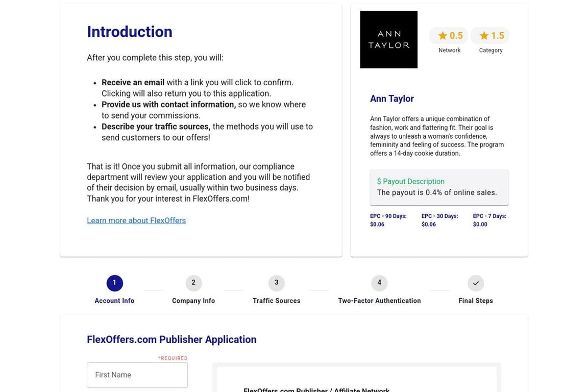Click the FlexOffers.com Publisher / Affiliate Network text
The image size is (588, 392).
316,390
